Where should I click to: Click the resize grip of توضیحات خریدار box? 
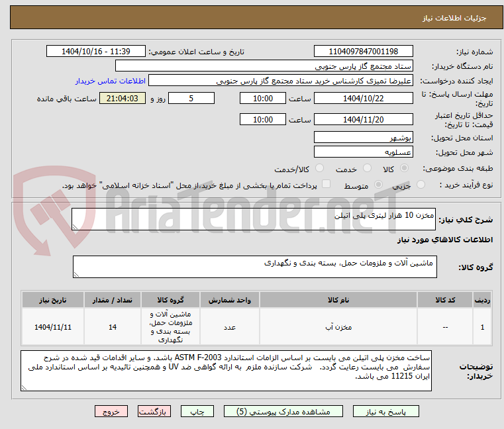pyautogui.click(x=24, y=387)
